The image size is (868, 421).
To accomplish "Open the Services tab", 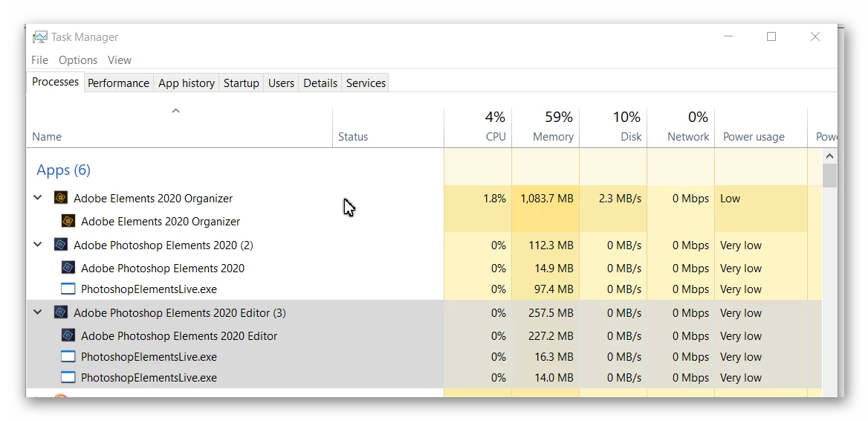I will coord(366,83).
